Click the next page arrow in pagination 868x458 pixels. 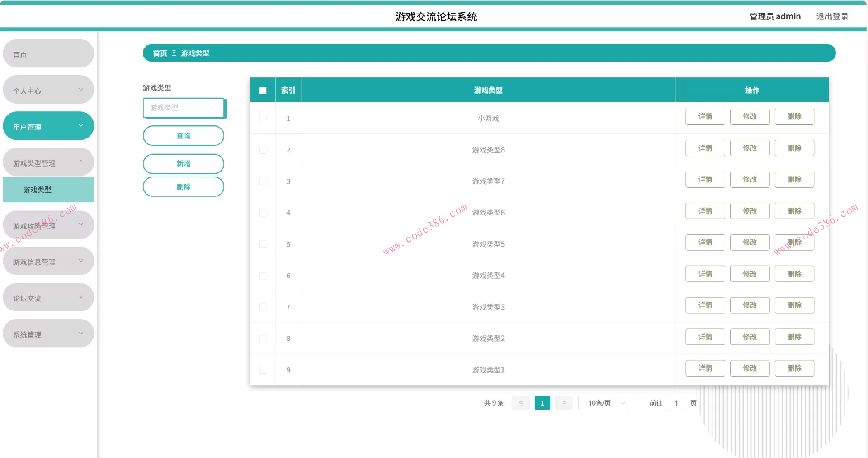point(564,402)
